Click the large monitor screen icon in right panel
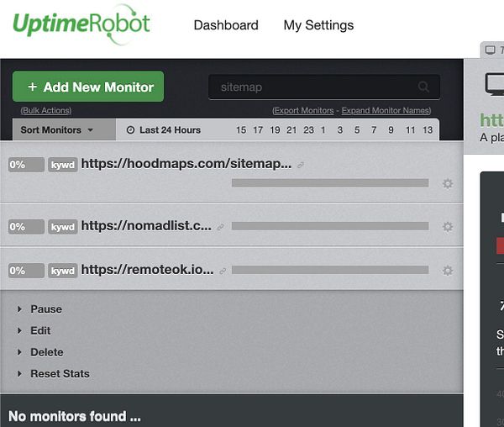The image size is (504, 427). tap(495, 84)
